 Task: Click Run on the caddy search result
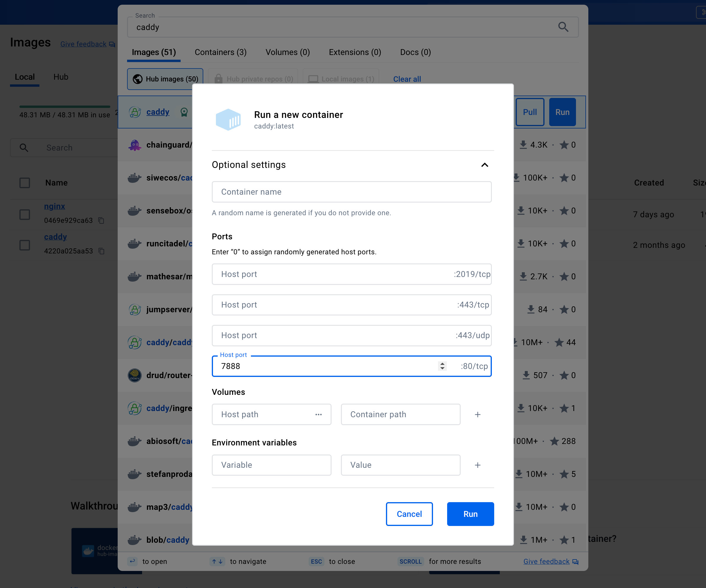(562, 112)
